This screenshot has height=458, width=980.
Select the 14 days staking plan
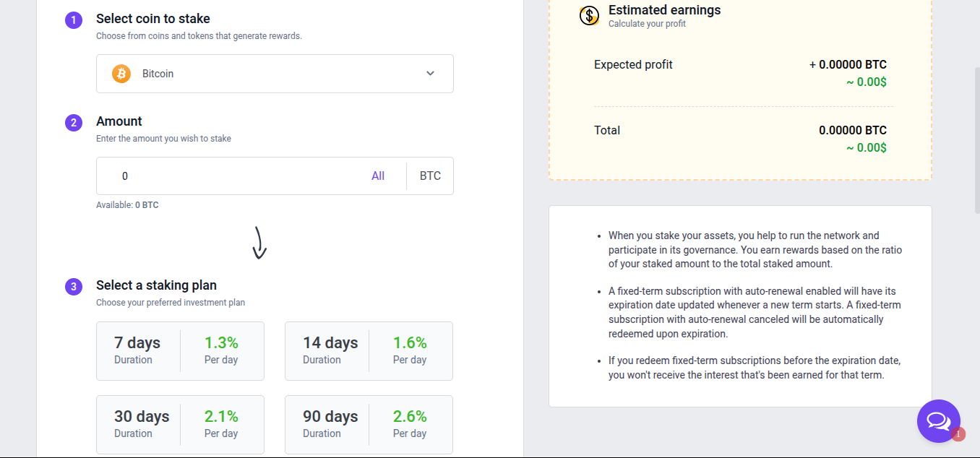(369, 351)
